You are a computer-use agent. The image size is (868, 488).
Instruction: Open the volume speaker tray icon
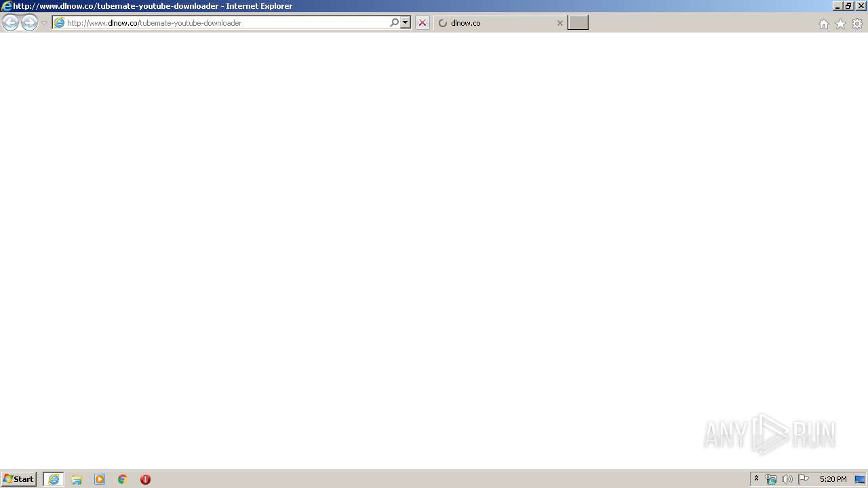(787, 479)
